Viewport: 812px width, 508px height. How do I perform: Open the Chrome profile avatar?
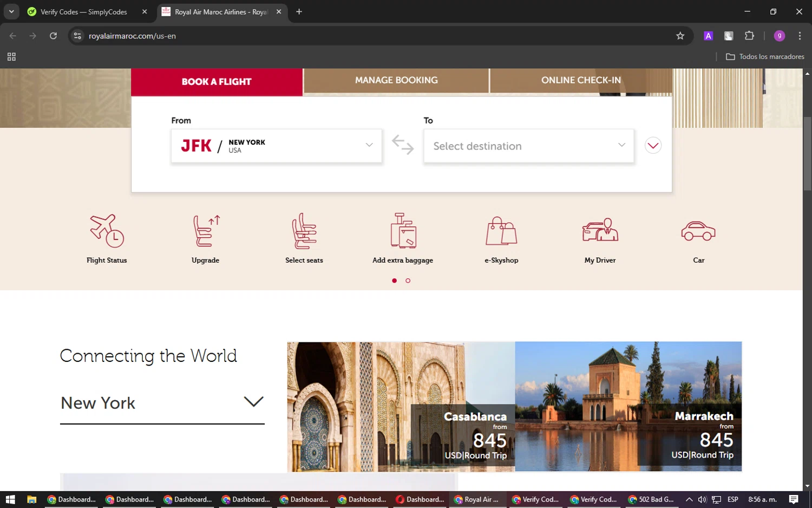point(780,36)
